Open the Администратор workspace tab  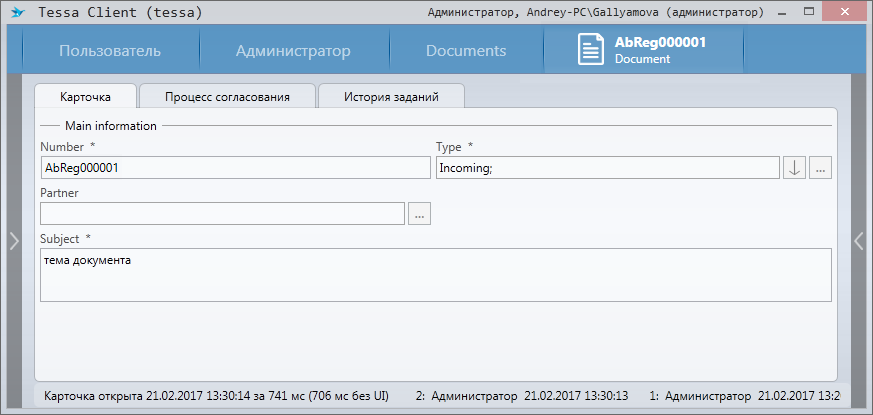coord(293,51)
